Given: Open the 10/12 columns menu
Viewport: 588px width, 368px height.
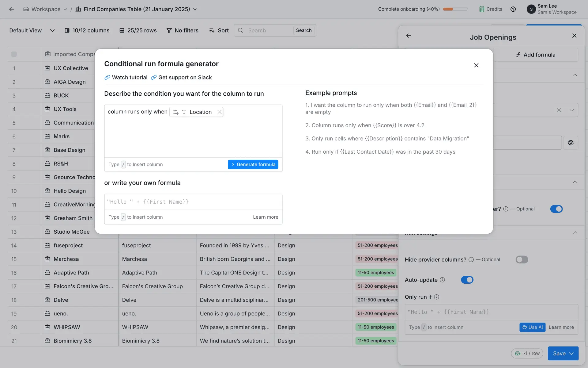Looking at the screenshot, I should [x=87, y=30].
